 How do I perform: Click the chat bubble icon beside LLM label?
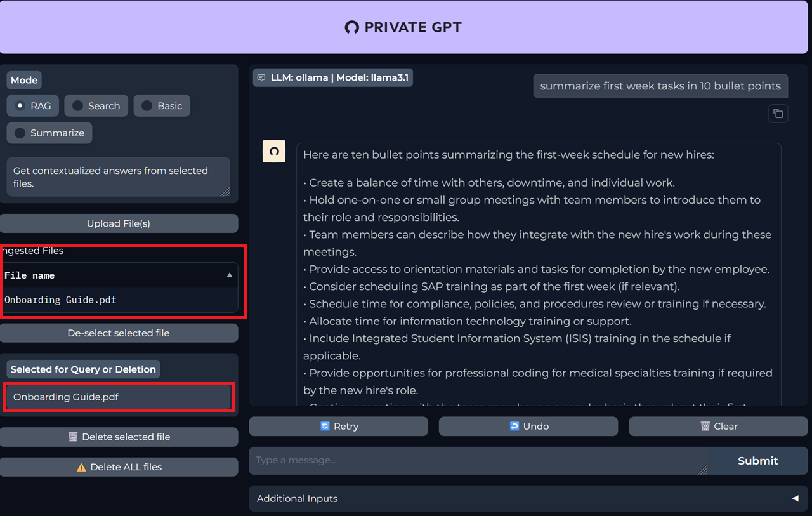[x=261, y=78]
